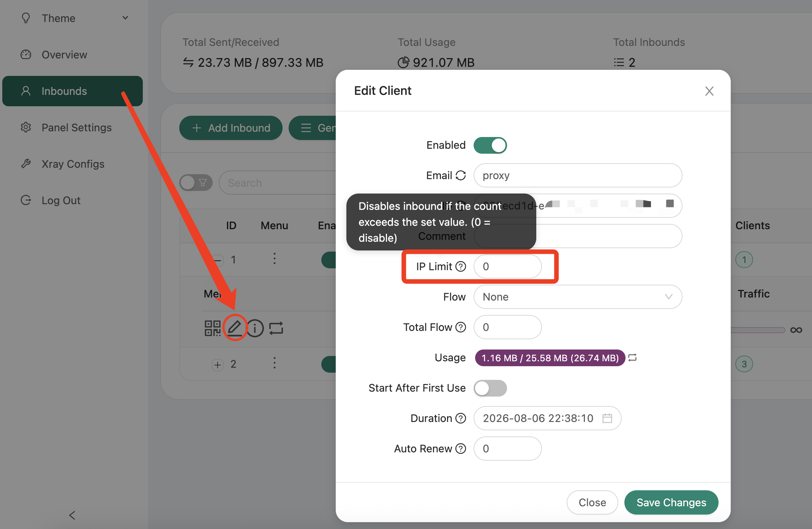Image resolution: width=812 pixels, height=529 pixels.
Task: Toggle the filter switch beside Search
Action: pos(196,183)
